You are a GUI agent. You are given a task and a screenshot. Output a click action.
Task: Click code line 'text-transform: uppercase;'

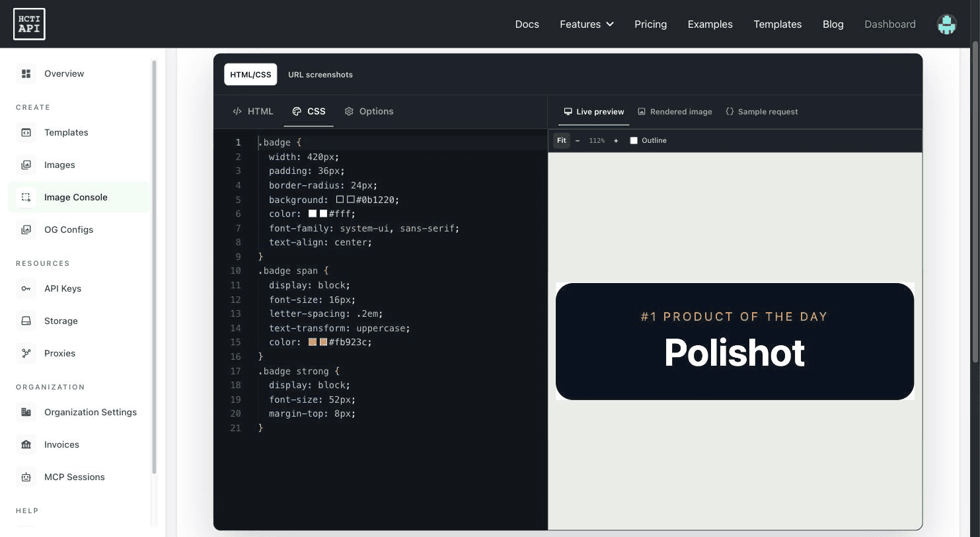click(340, 328)
